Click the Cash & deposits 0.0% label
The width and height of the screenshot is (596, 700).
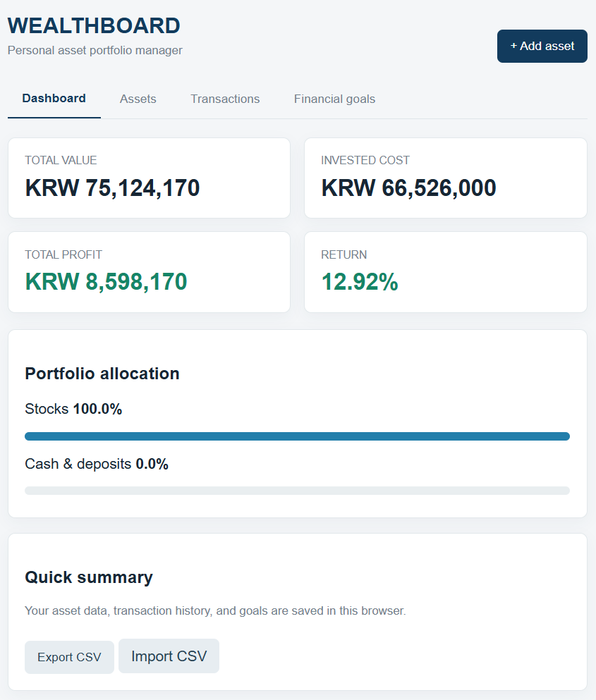(x=97, y=464)
